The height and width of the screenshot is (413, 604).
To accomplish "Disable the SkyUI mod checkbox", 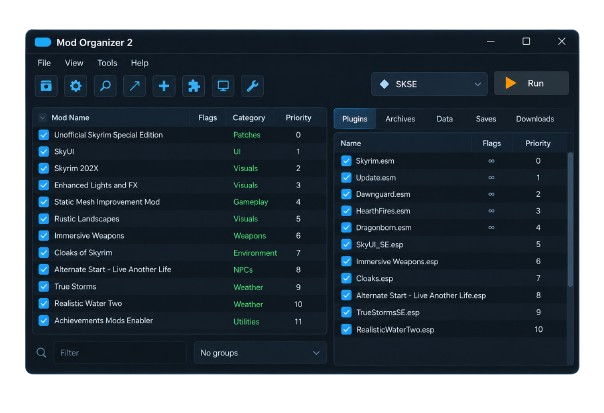I will pyautogui.click(x=44, y=151).
